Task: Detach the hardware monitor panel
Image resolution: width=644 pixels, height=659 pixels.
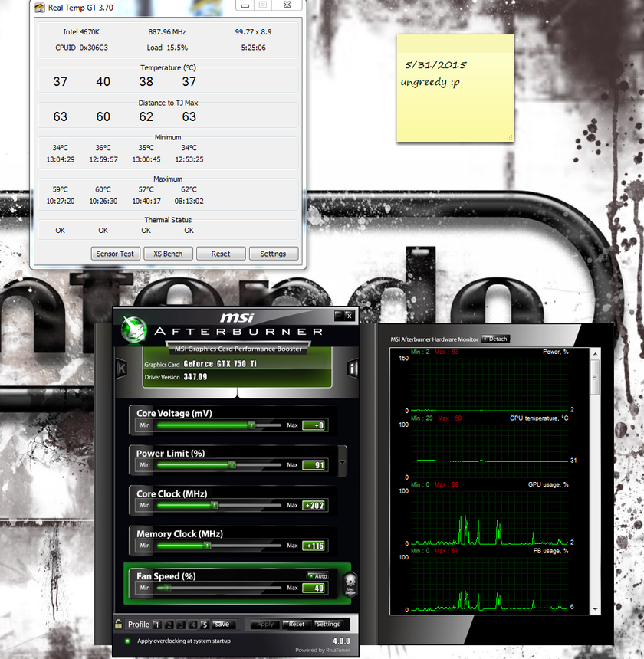Action: coord(495,339)
